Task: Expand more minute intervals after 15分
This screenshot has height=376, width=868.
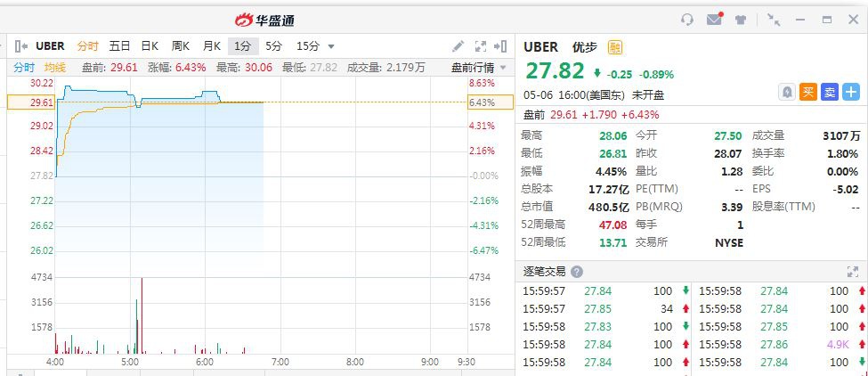Action: [331, 46]
